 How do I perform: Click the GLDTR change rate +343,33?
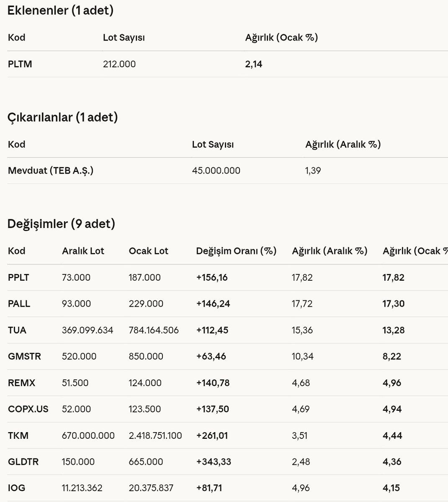click(214, 462)
